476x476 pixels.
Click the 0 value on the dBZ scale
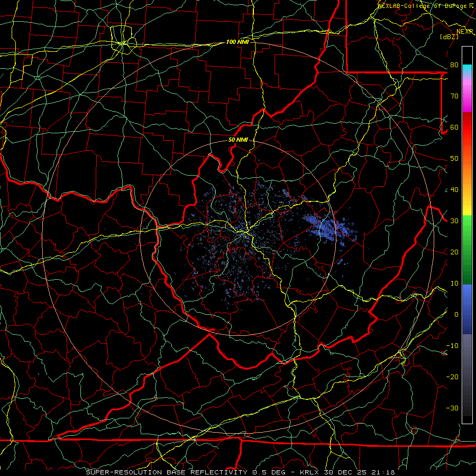pyautogui.click(x=456, y=315)
